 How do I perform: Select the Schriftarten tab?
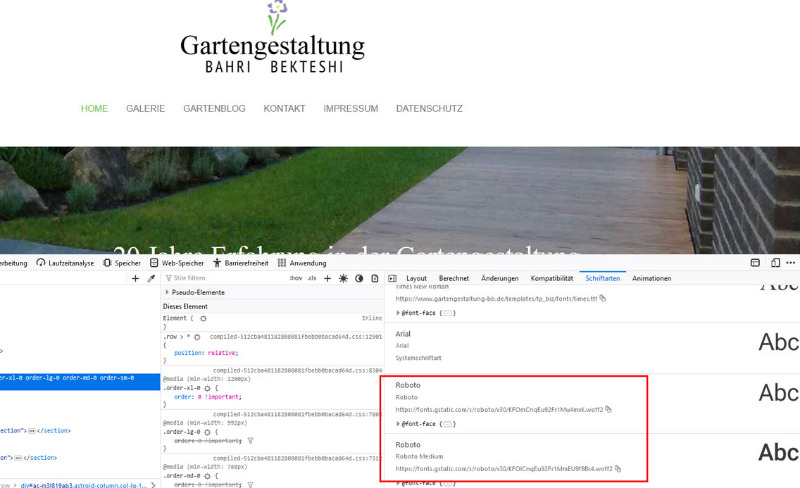pos(603,278)
